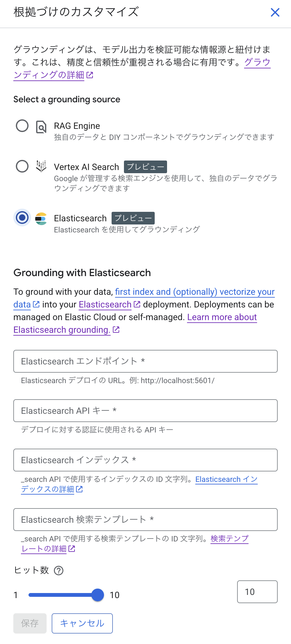Click the プレビュー badge next to Elasticsearch
The height and width of the screenshot is (644, 291).
pos(133,218)
